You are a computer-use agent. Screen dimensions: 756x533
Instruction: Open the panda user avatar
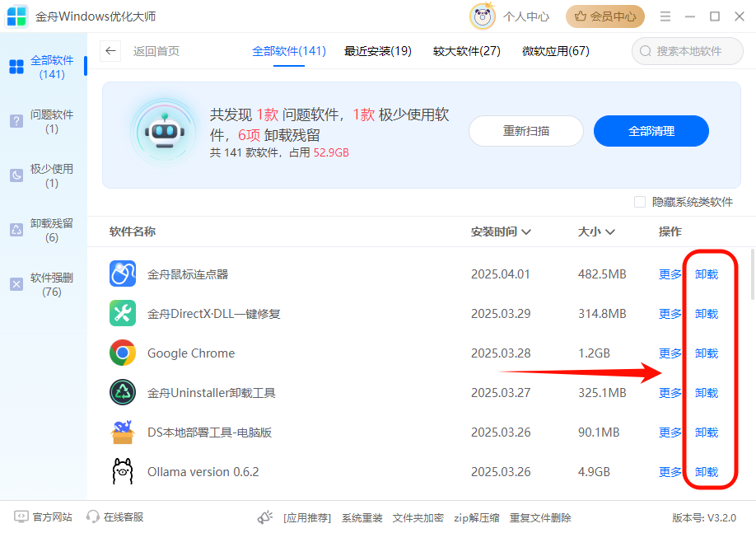(482, 16)
